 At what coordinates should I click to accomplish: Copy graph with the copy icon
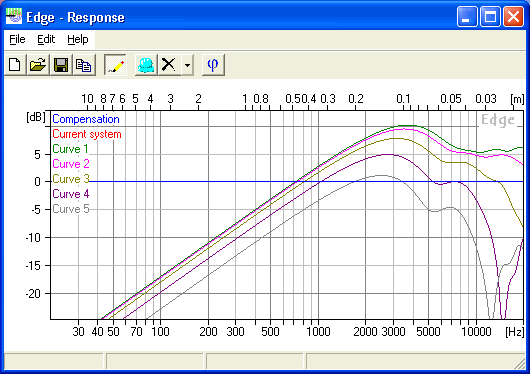83,65
